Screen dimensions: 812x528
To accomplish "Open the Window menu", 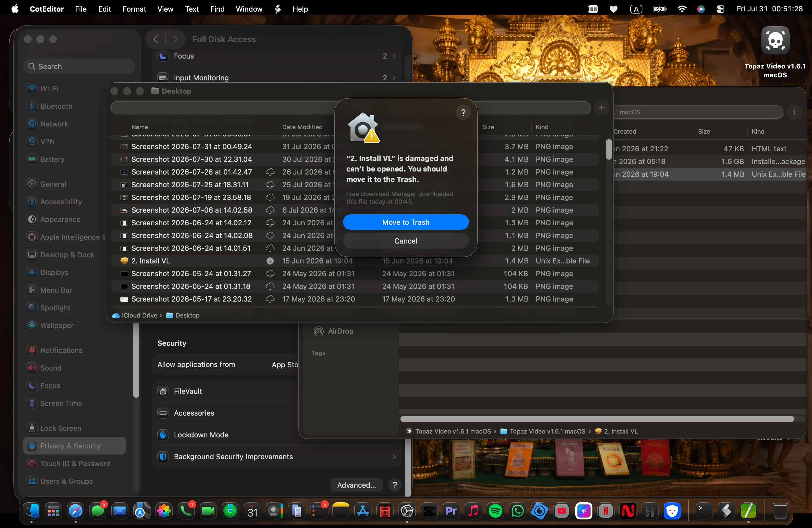I will coord(249,9).
